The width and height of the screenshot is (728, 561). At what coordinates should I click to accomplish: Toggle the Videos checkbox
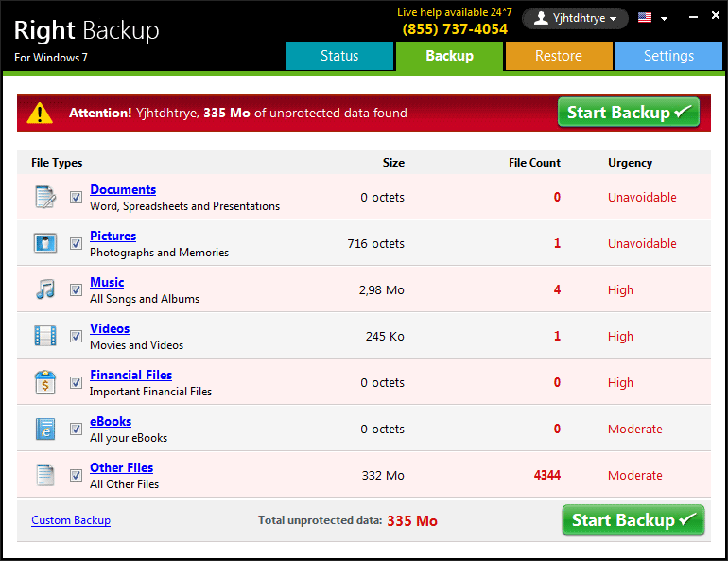coord(77,336)
